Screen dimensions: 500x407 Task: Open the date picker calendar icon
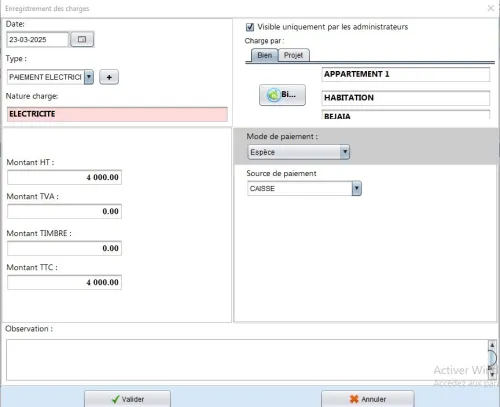click(x=82, y=39)
